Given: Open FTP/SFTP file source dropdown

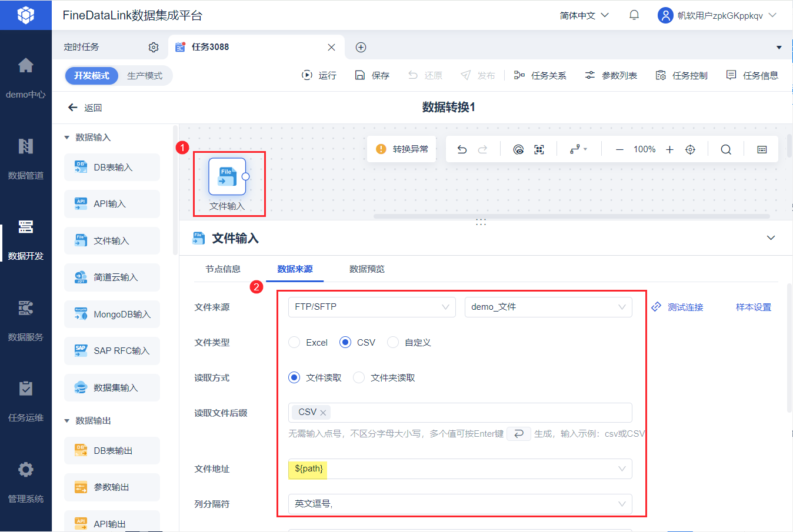Looking at the screenshot, I should [372, 307].
